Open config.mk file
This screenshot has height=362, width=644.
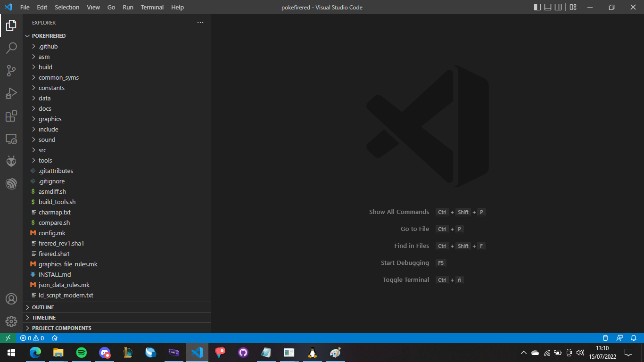(x=52, y=233)
